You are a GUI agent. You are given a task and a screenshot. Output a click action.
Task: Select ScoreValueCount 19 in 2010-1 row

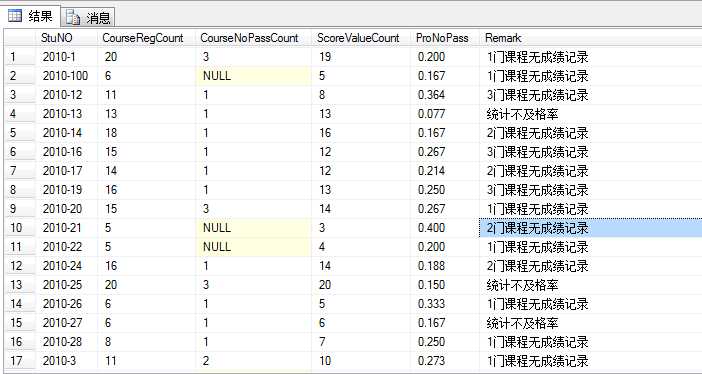361,57
